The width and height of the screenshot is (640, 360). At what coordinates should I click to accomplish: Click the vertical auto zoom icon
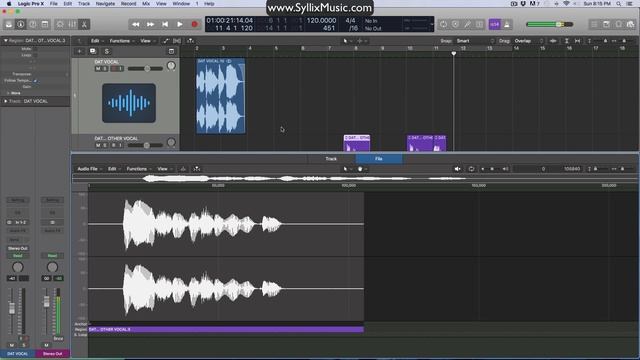click(567, 41)
